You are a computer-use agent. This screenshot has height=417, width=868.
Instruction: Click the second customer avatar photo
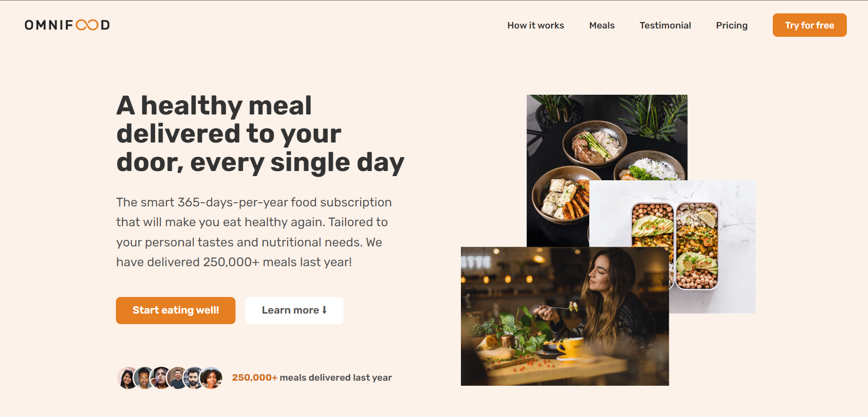pos(144,378)
